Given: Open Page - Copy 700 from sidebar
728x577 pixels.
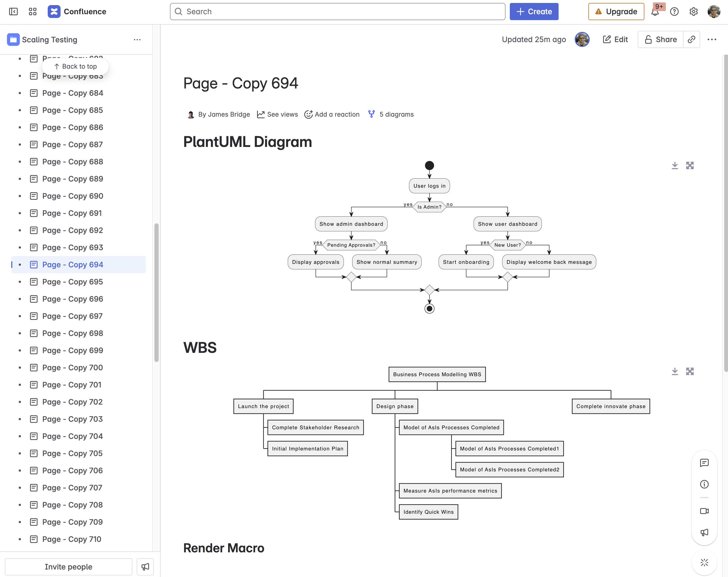Looking at the screenshot, I should (73, 368).
